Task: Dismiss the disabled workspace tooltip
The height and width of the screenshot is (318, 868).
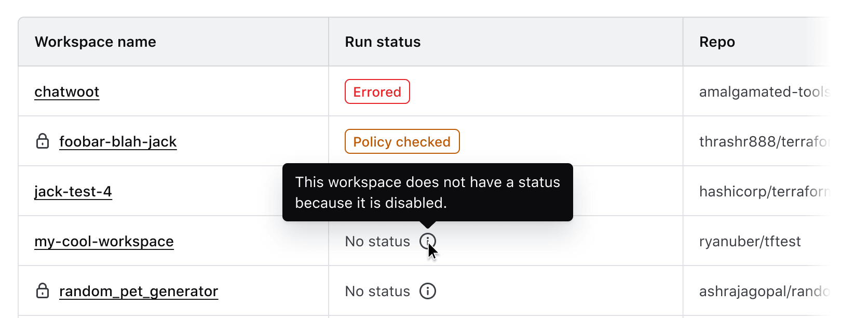Action: click(x=427, y=192)
